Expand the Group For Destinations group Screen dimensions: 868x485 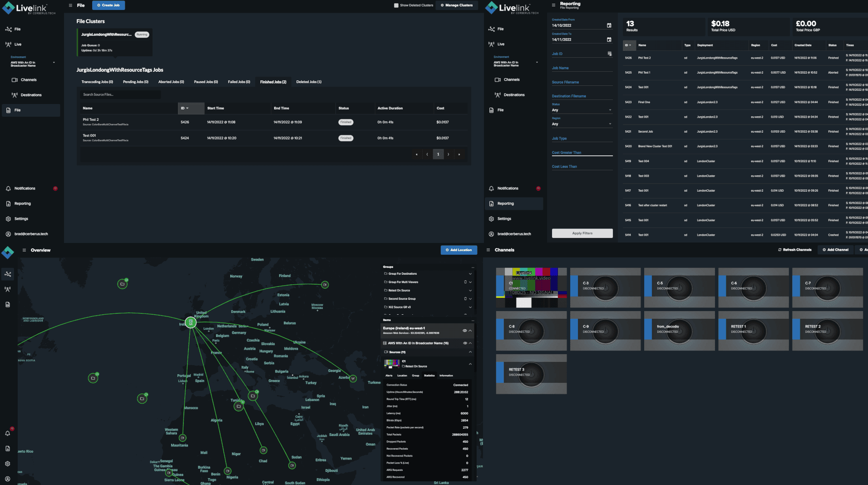tap(470, 274)
